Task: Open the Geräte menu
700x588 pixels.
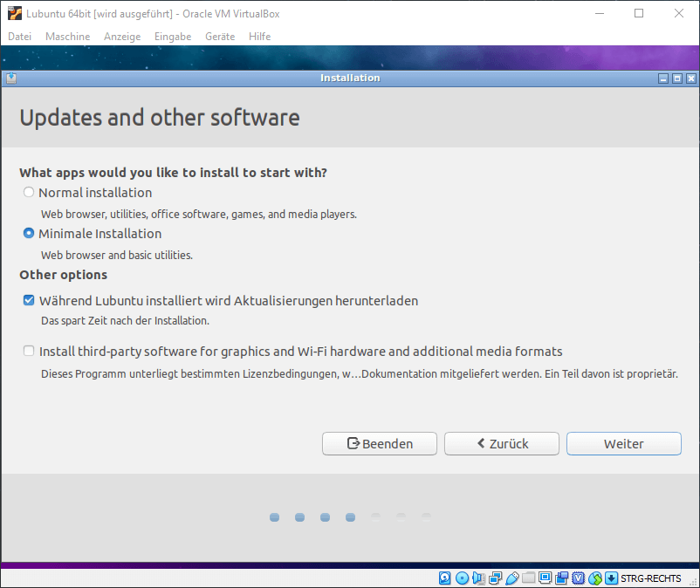Action: coord(220,37)
